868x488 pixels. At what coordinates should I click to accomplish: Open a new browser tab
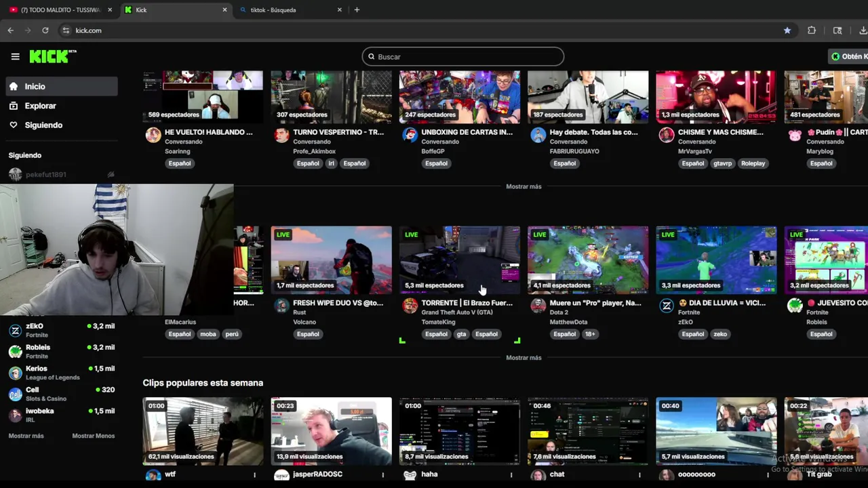point(357,10)
